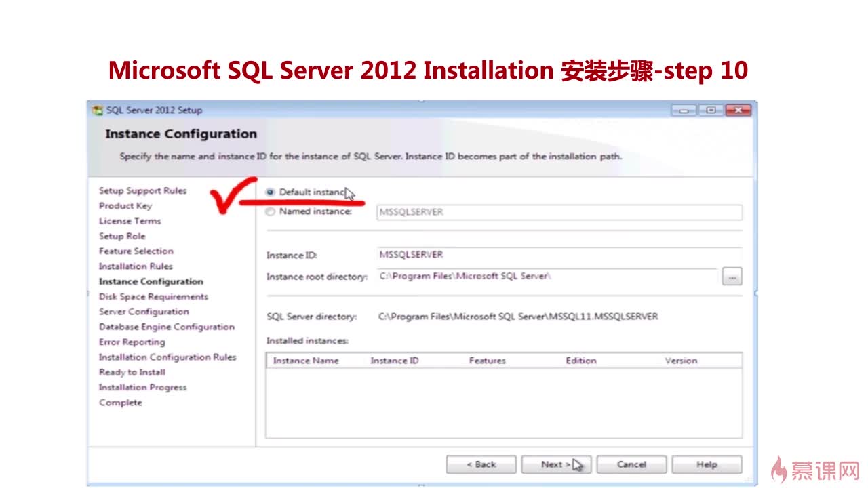Cancel the SQL Server setup
868x488 pixels.
coord(631,464)
